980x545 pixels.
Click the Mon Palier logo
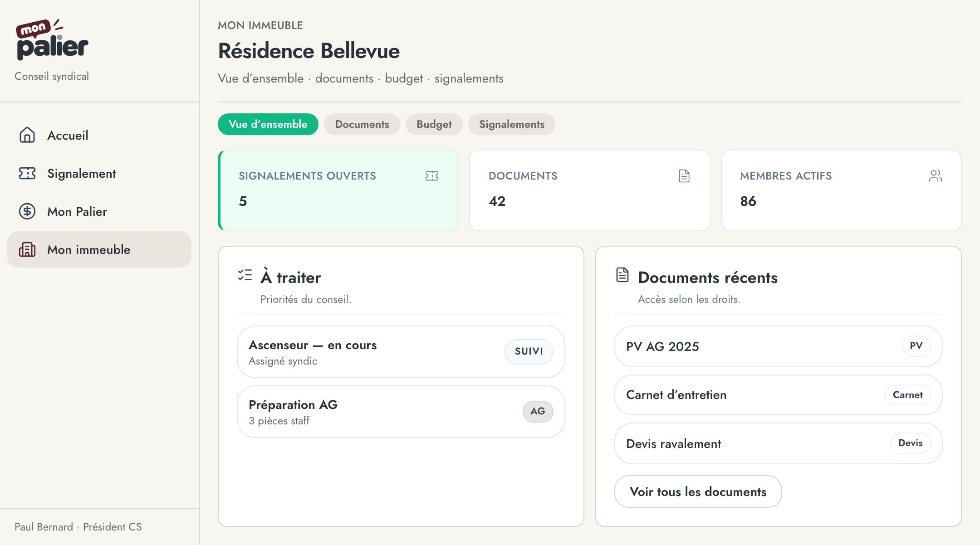pyautogui.click(x=52, y=39)
